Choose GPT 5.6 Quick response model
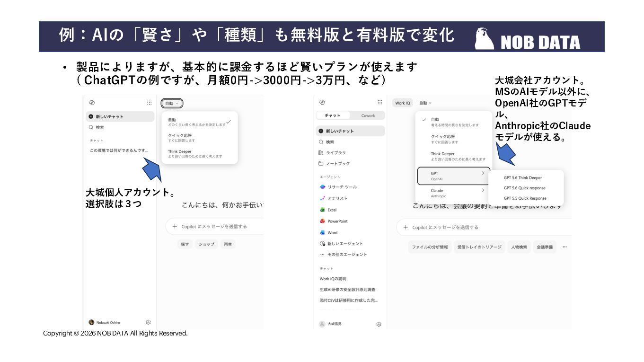644x362 pixels. coord(526,188)
